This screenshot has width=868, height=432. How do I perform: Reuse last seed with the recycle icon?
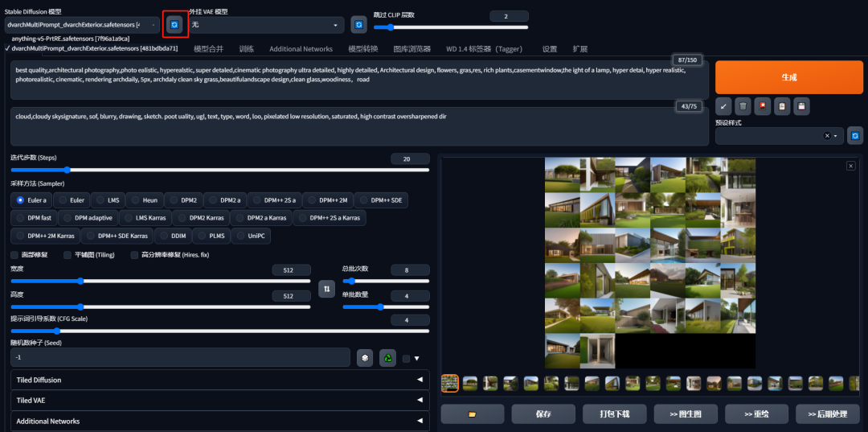tap(387, 358)
